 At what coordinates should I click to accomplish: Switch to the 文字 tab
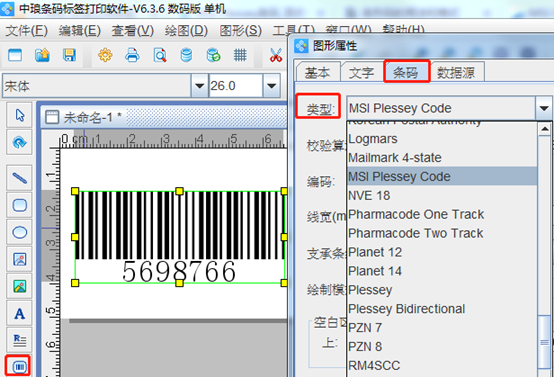pos(361,72)
